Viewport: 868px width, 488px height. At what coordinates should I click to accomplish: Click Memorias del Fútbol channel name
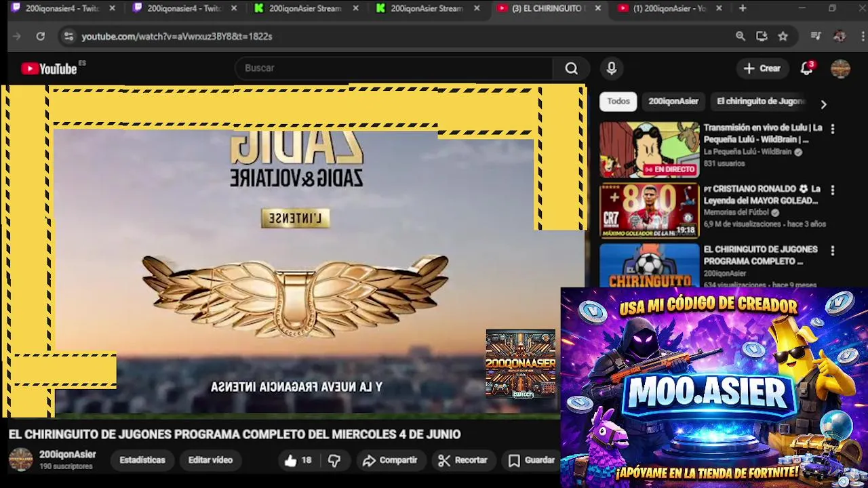(x=736, y=213)
